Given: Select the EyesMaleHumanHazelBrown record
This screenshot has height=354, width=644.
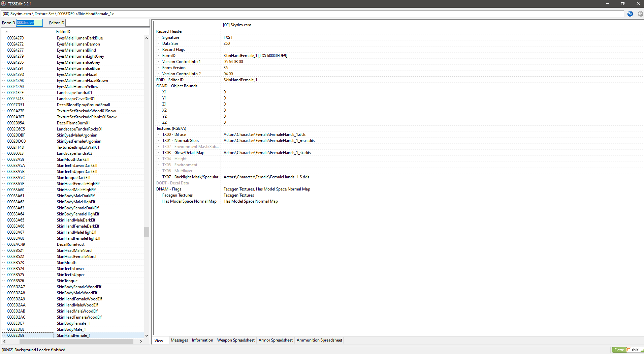Looking at the screenshot, I should (83, 81).
